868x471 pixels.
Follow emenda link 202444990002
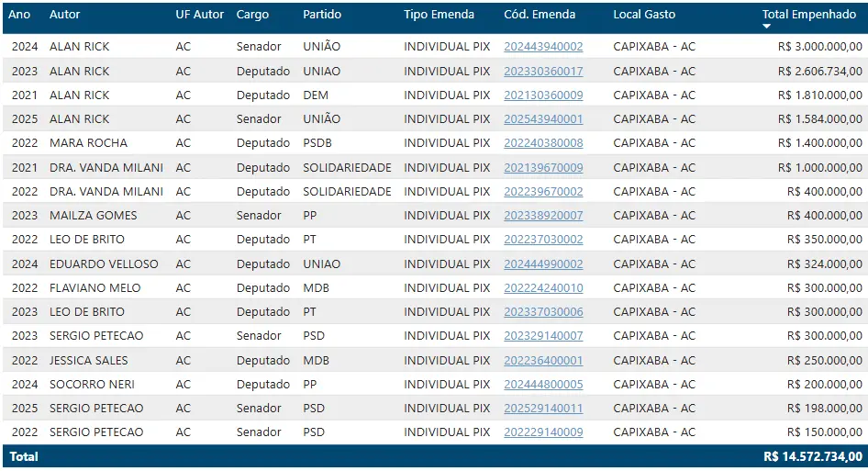pyautogui.click(x=543, y=264)
